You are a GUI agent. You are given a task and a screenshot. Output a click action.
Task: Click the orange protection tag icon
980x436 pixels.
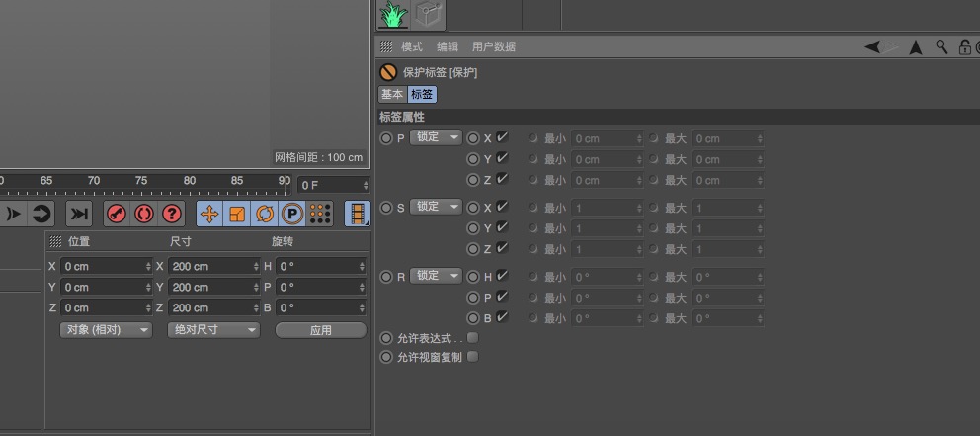(x=388, y=72)
